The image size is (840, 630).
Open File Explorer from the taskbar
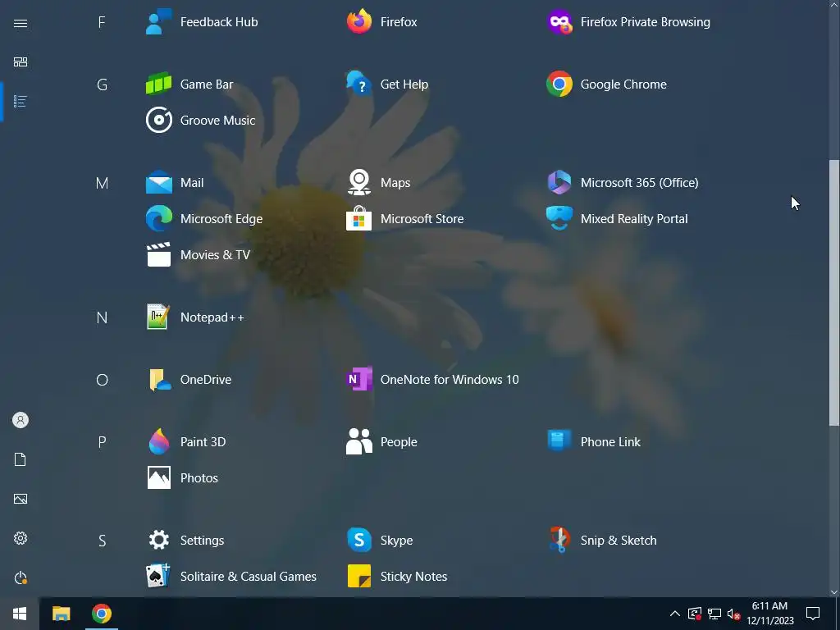[61, 614]
